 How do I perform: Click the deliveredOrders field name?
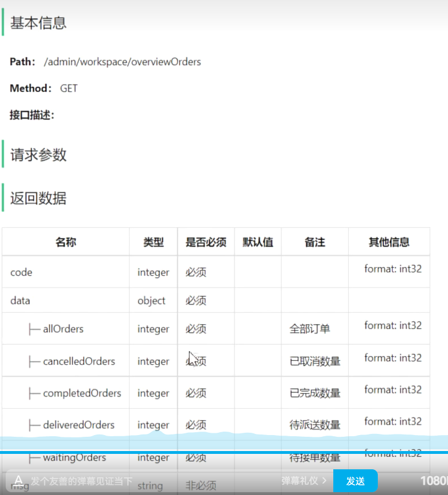(x=79, y=425)
